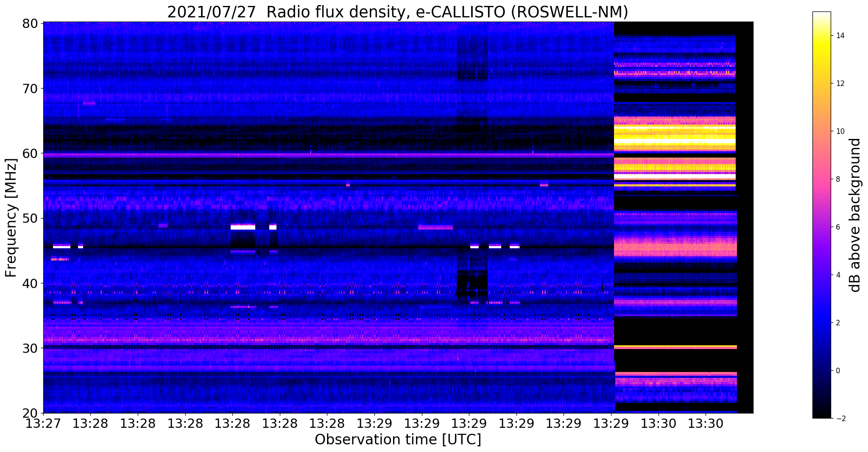Click the '50' frequency axis tick label

click(31, 218)
